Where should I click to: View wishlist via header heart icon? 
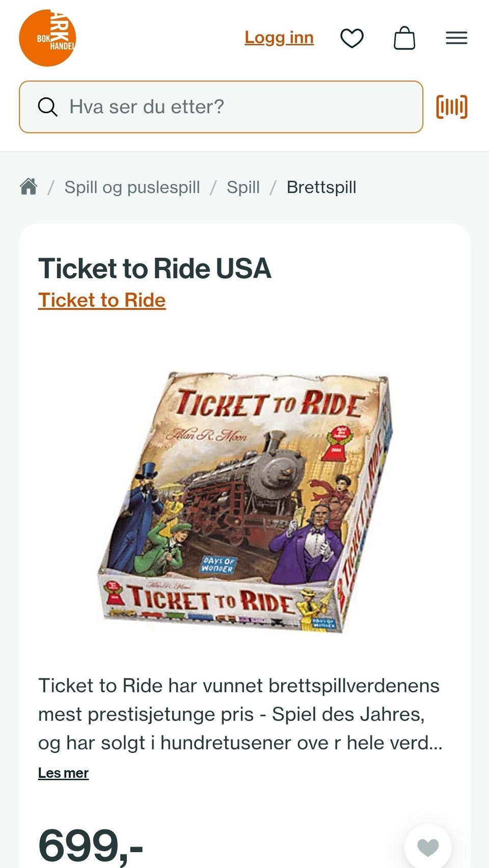352,38
